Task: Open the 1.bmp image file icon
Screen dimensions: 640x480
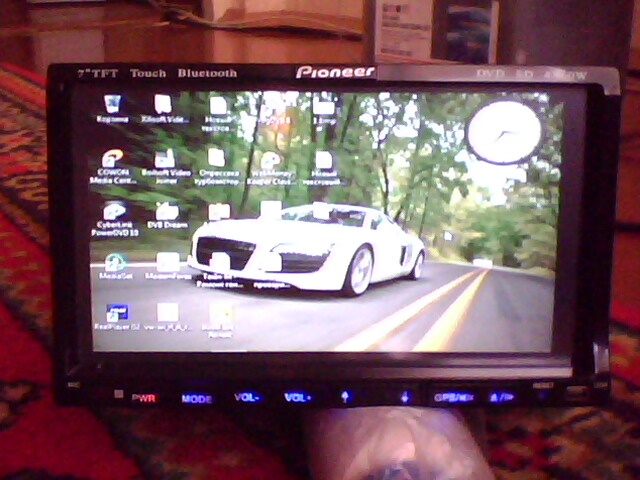Action: coord(323,106)
